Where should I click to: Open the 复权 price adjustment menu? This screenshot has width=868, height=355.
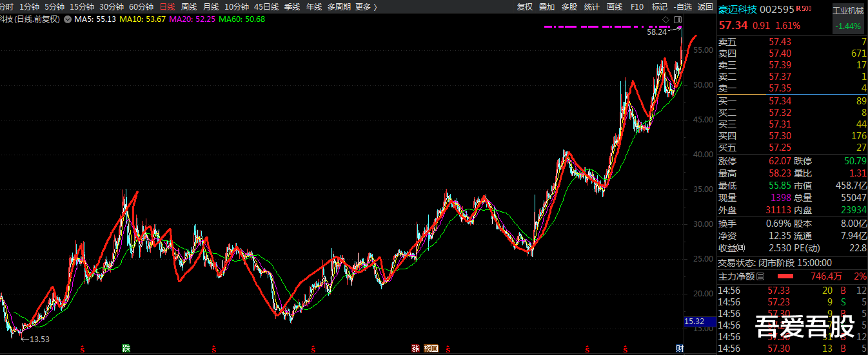525,6
